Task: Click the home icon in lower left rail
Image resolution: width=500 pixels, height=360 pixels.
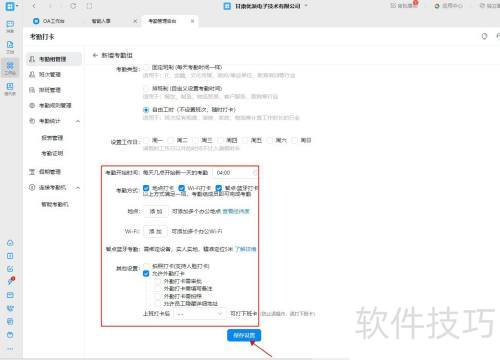Action: coord(10,243)
